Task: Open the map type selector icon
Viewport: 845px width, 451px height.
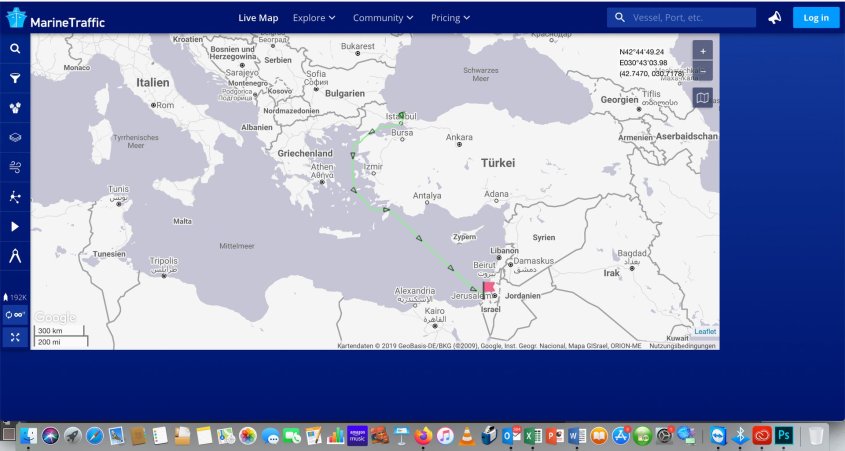Action: (x=703, y=98)
